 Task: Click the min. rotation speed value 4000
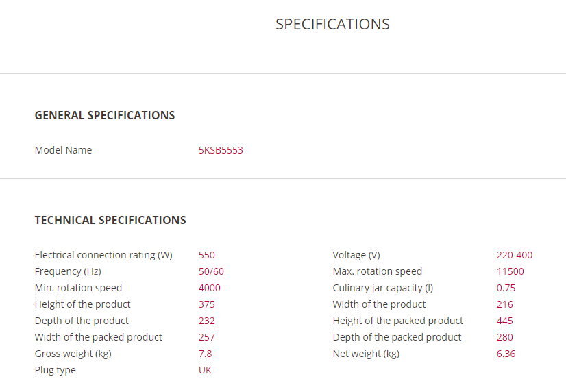(x=210, y=288)
